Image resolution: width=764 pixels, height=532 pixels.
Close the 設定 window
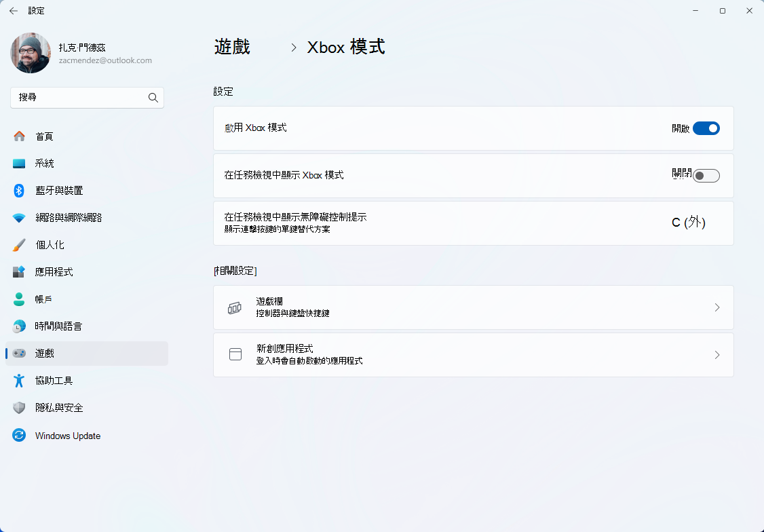(749, 11)
